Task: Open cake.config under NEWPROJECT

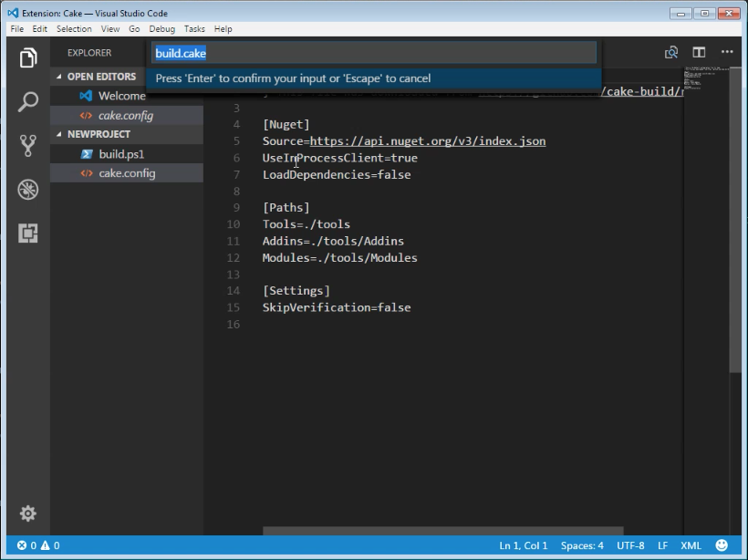Action: [127, 173]
